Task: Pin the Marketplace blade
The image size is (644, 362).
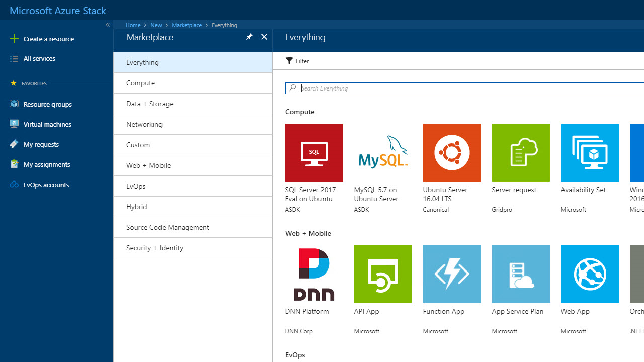Action: coord(249,37)
